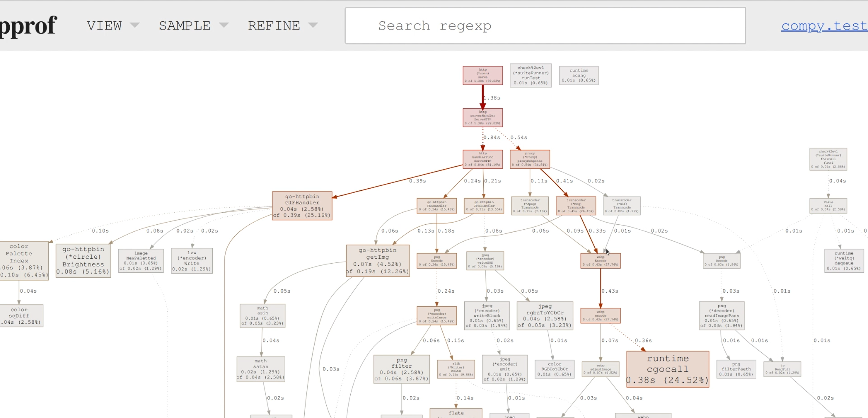The height and width of the screenshot is (418, 868).
Task: Select the webp Encode node
Action: (x=600, y=261)
